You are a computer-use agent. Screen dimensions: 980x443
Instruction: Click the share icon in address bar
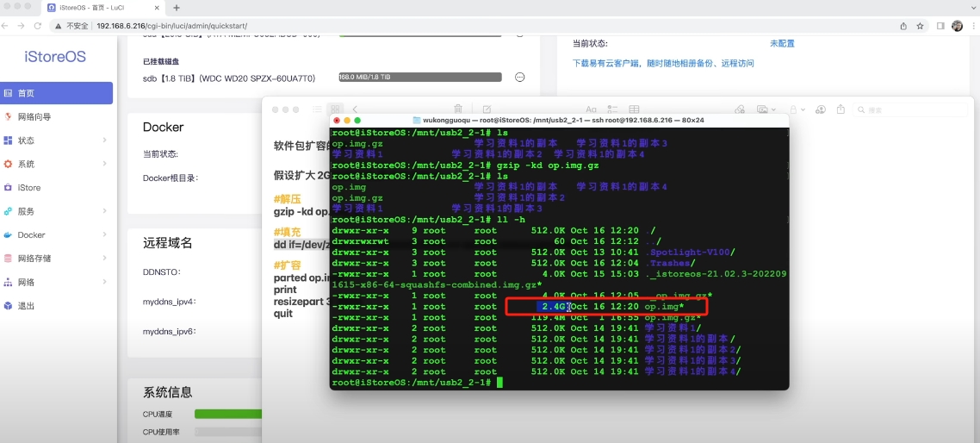[903, 26]
